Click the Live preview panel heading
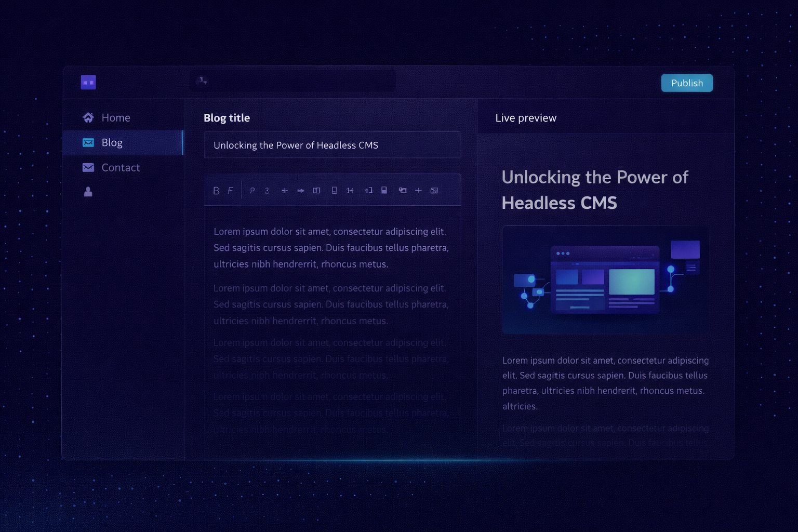This screenshot has height=532, width=798. pos(526,118)
